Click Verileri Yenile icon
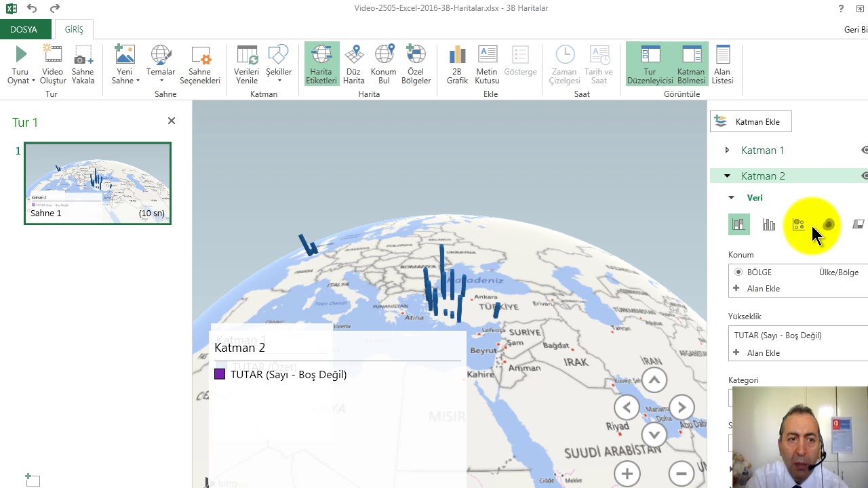Screen dimensions: 868x488 pos(247,54)
